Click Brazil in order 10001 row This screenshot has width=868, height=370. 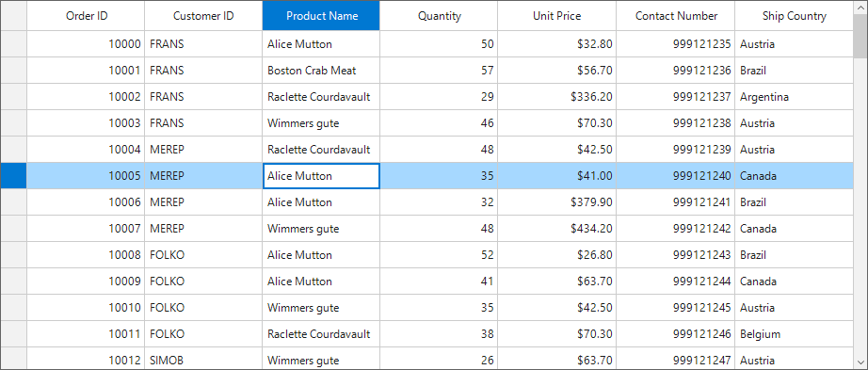[x=794, y=71]
